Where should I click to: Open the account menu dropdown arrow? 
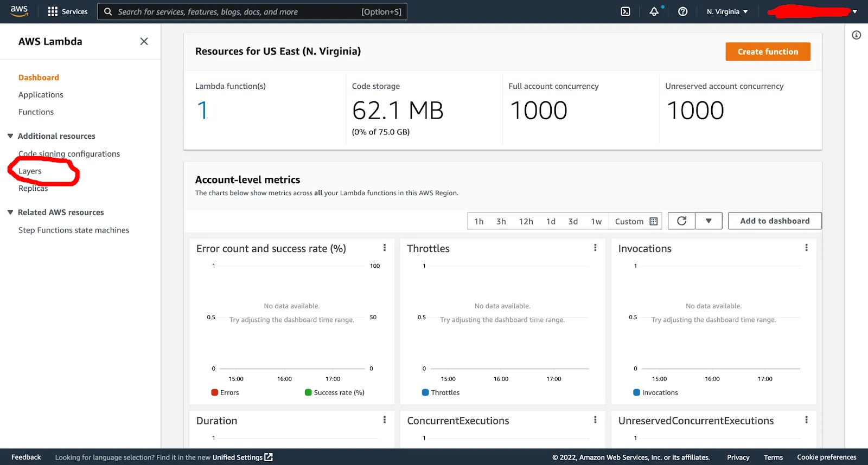pyautogui.click(x=855, y=11)
